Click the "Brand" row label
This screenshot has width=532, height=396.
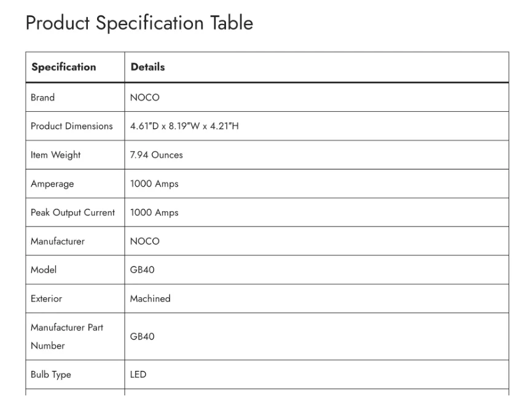coord(43,97)
